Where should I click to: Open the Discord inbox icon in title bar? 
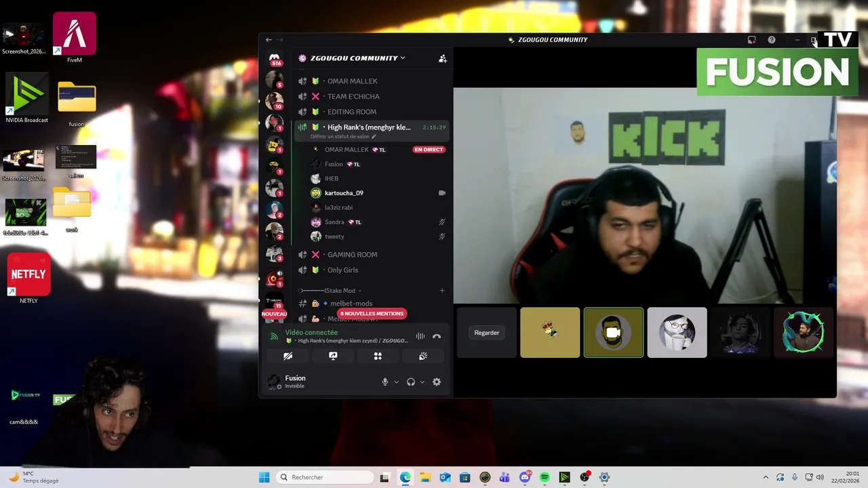(x=751, y=40)
